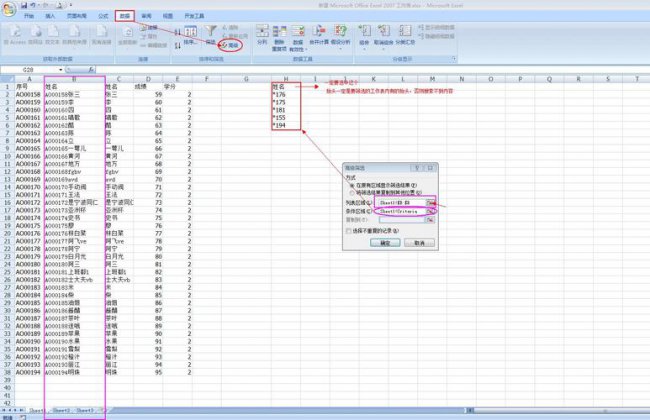Open Data Validation (数据有效性)
Screen dimensions: 650x420
[298, 37]
